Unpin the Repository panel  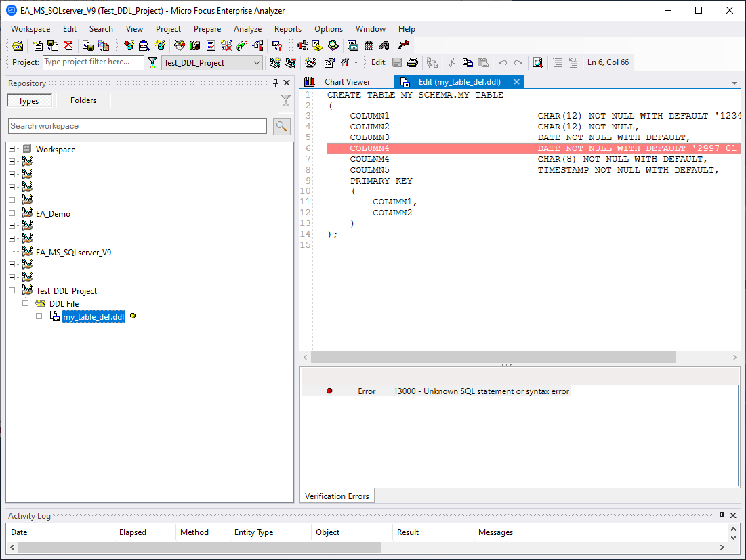coord(276,82)
